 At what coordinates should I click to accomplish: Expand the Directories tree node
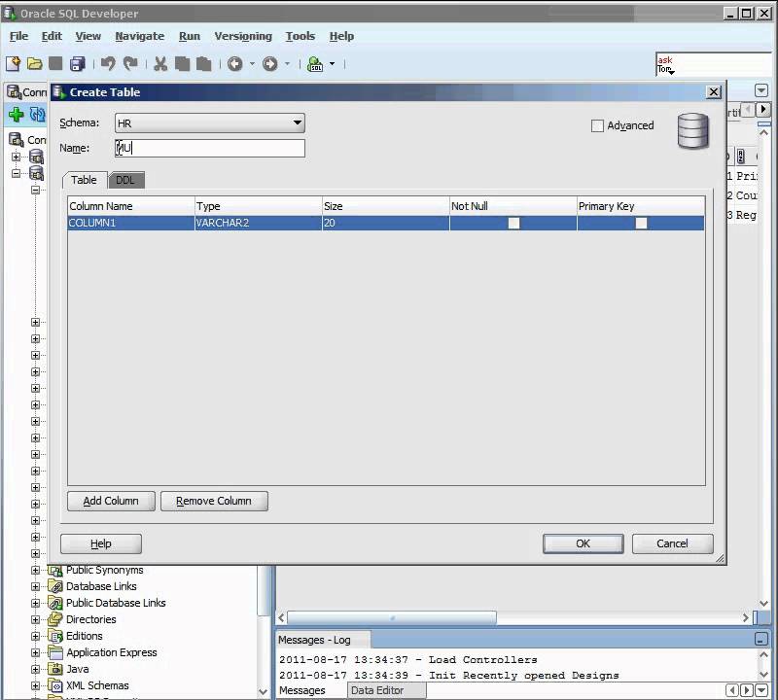pyautogui.click(x=35, y=619)
